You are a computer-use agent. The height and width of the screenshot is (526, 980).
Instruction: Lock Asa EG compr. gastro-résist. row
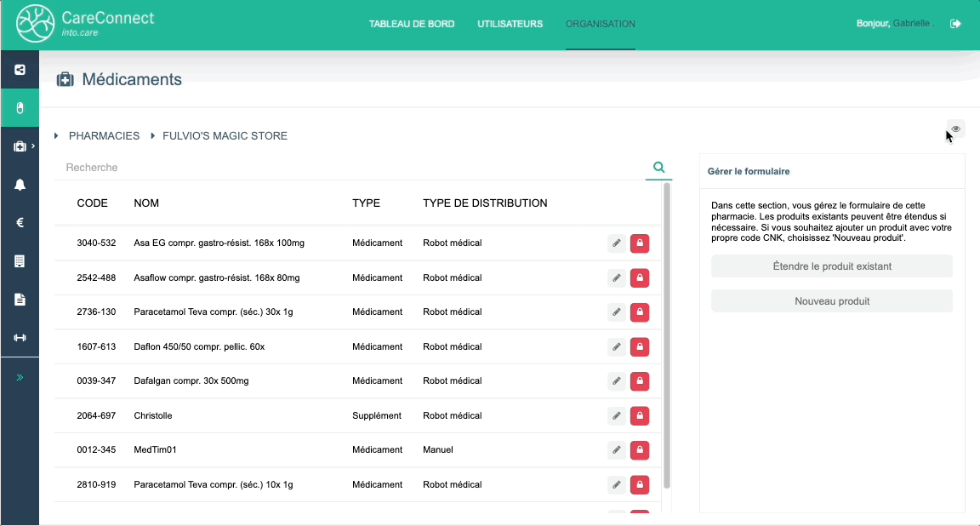(640, 243)
